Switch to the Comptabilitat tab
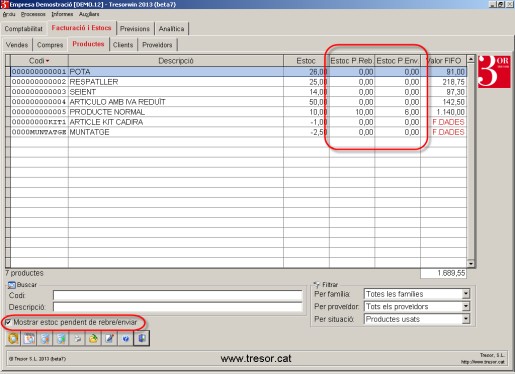515x374 pixels. click(24, 29)
